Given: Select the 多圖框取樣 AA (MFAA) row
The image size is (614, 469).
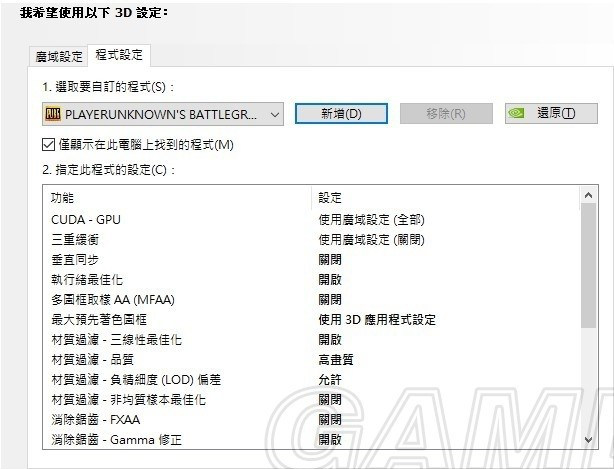Looking at the screenshot, I should tap(311, 300).
